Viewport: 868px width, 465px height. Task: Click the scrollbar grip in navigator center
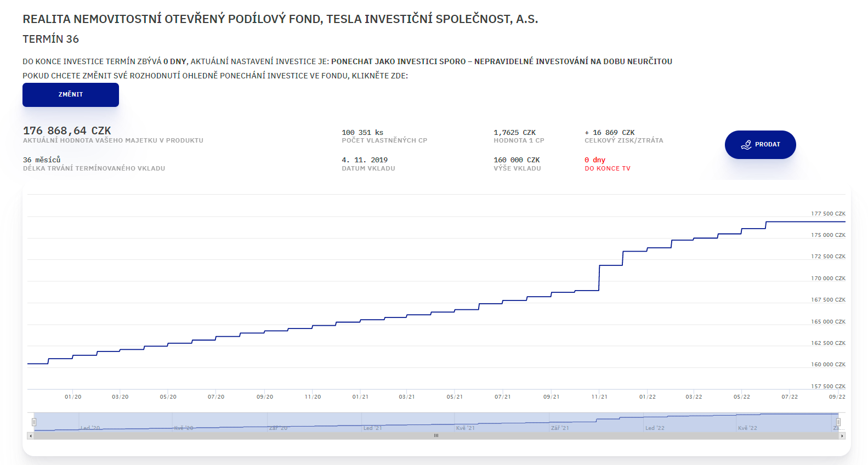point(436,436)
